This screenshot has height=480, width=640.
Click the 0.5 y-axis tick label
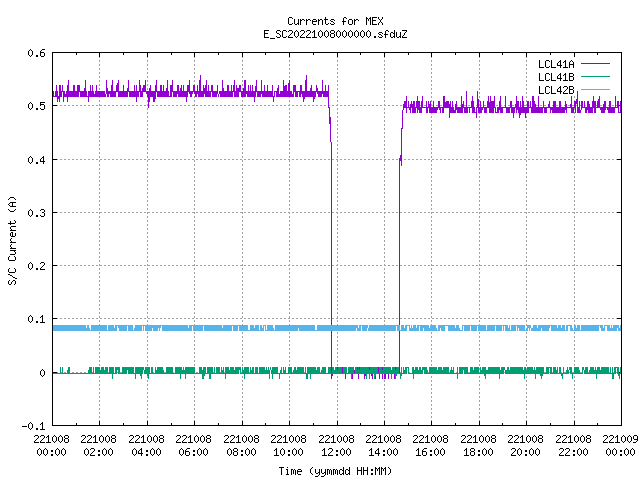pos(36,106)
